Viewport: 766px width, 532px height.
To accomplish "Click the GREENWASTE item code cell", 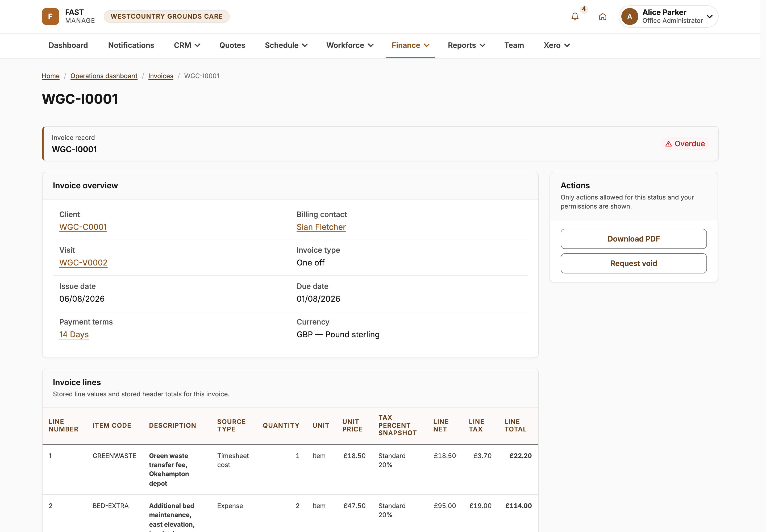I will point(114,456).
